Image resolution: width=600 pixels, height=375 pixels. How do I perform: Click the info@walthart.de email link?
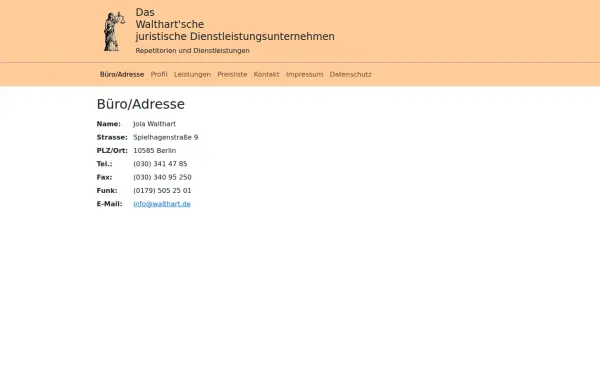click(x=162, y=204)
